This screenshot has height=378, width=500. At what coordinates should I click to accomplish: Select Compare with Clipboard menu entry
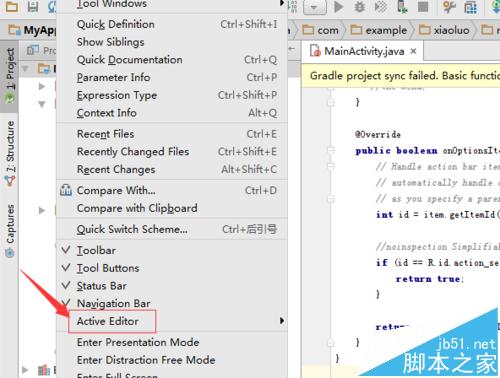point(172,208)
